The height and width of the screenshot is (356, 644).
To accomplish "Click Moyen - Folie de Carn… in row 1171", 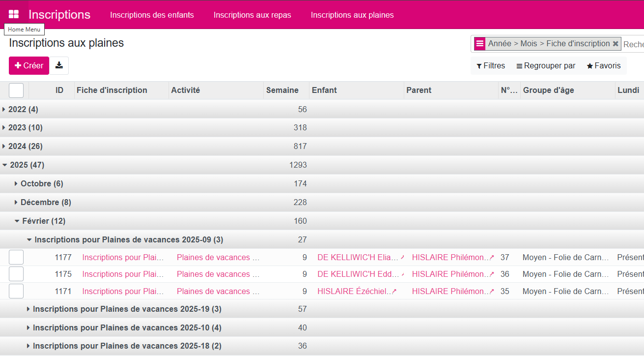I will 565,291.
